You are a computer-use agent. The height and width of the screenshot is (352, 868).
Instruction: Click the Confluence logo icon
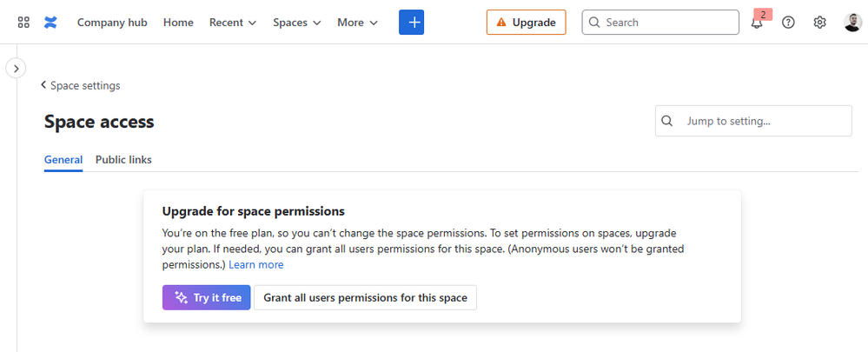pyautogui.click(x=50, y=22)
